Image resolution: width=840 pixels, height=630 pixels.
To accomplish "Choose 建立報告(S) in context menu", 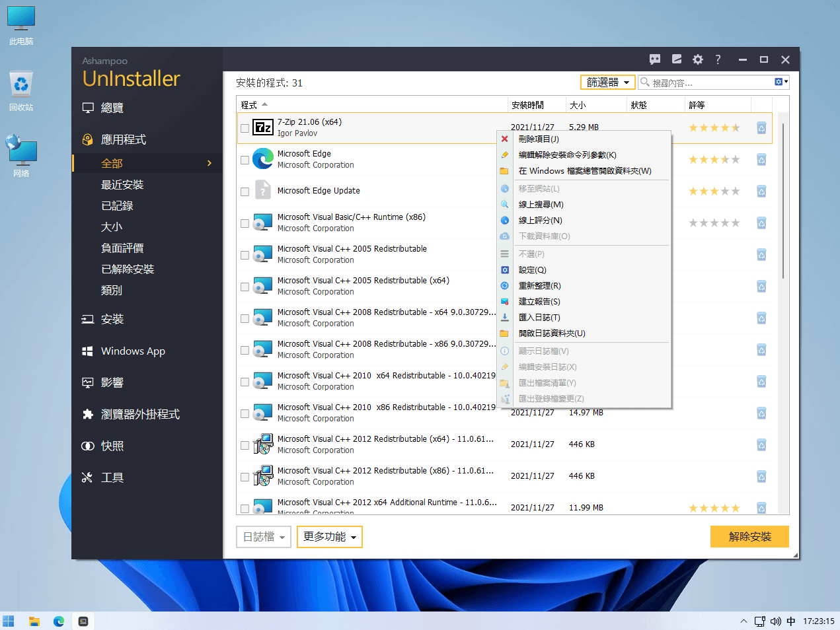I will [584, 301].
